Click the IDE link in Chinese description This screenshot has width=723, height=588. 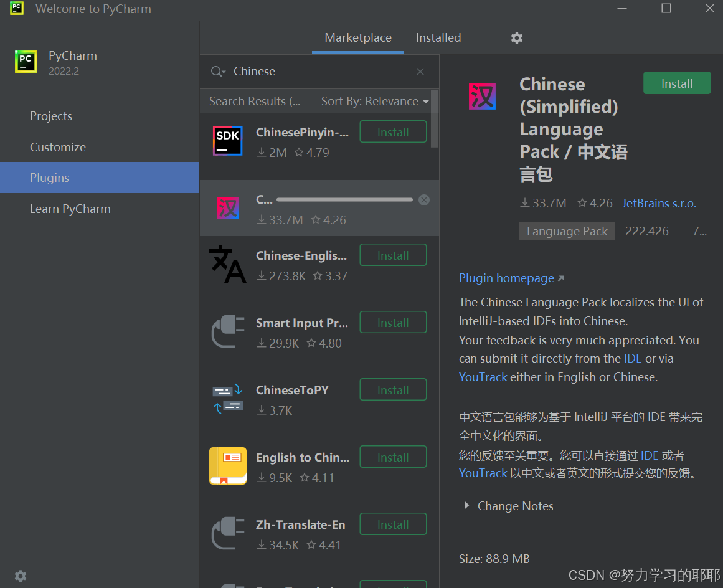pos(650,456)
